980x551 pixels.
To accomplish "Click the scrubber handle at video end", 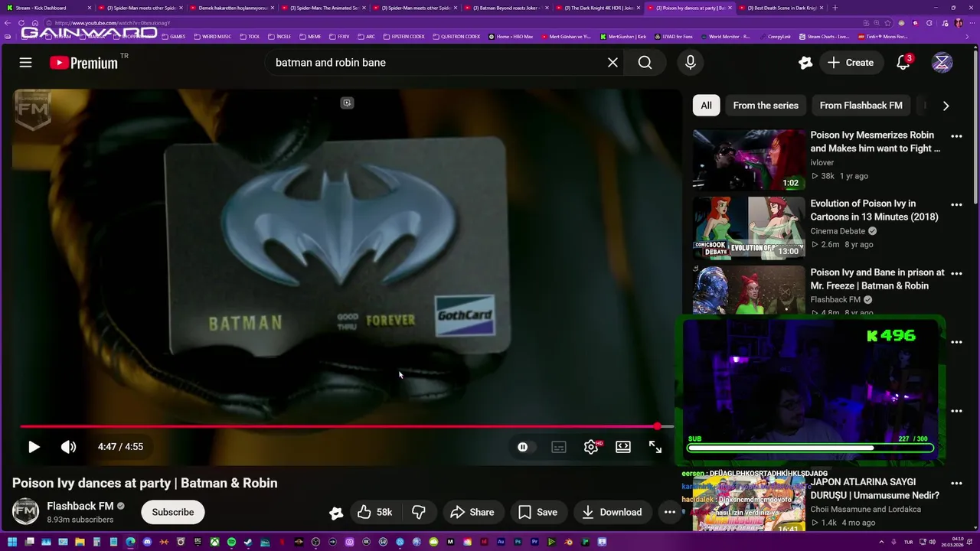I will click(x=657, y=426).
